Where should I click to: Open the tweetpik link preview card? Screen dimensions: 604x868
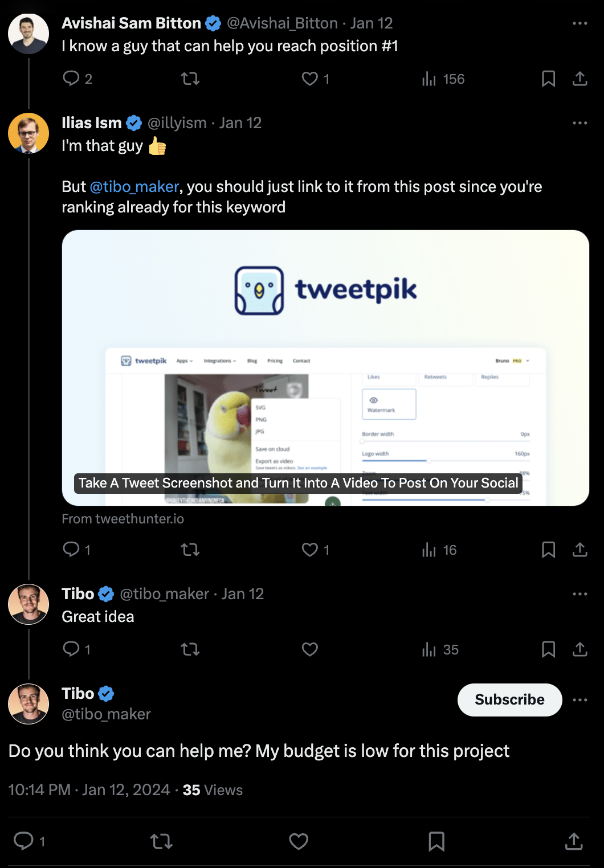(325, 368)
